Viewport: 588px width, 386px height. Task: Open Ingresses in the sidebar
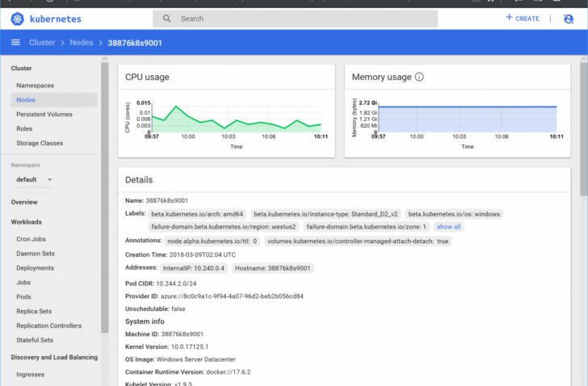[31, 375]
